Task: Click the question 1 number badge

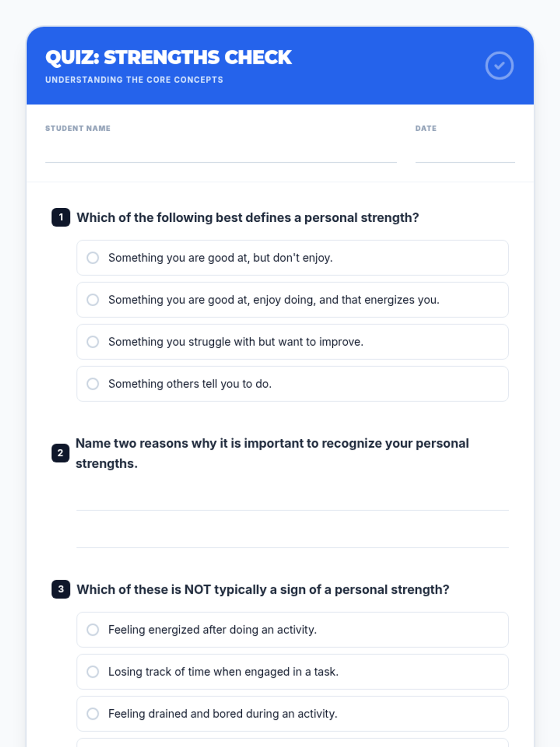Action: click(x=61, y=217)
